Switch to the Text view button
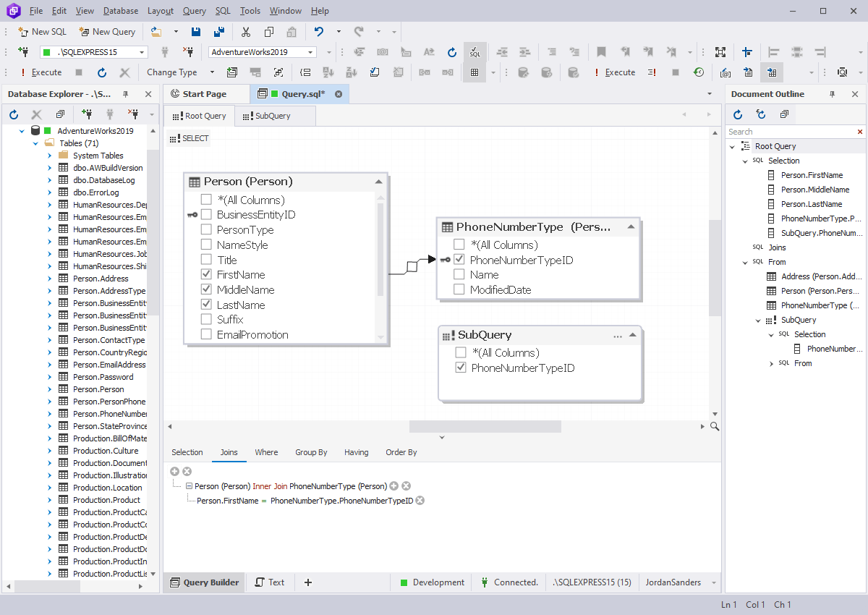Image resolution: width=868 pixels, height=615 pixels. (x=270, y=582)
